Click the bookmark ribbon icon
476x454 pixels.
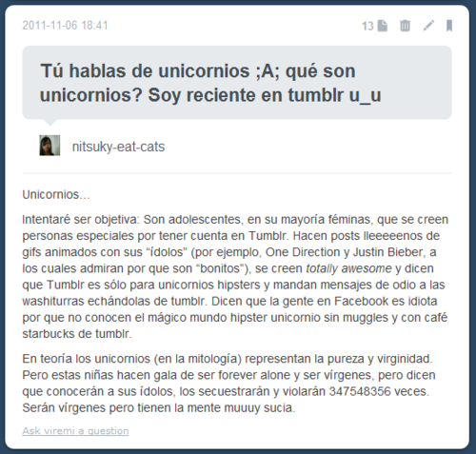pos(449,26)
